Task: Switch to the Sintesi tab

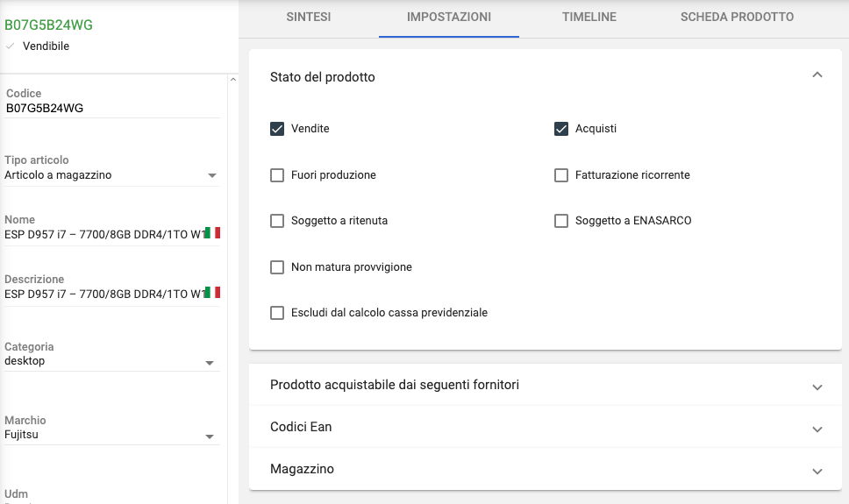Action: pos(309,18)
